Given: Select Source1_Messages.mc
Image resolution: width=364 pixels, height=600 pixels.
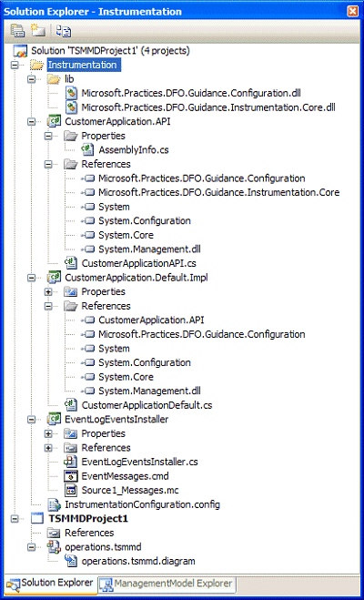Looking at the screenshot, I should pos(130,490).
